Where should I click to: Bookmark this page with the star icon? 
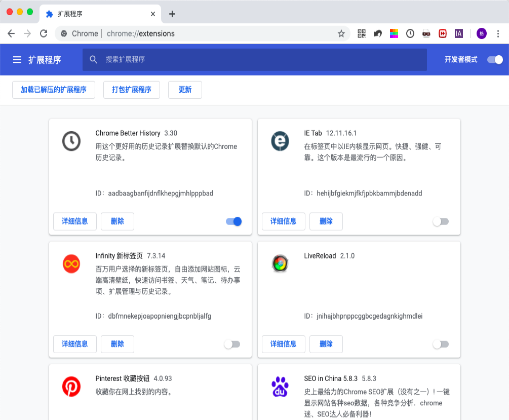click(x=341, y=33)
